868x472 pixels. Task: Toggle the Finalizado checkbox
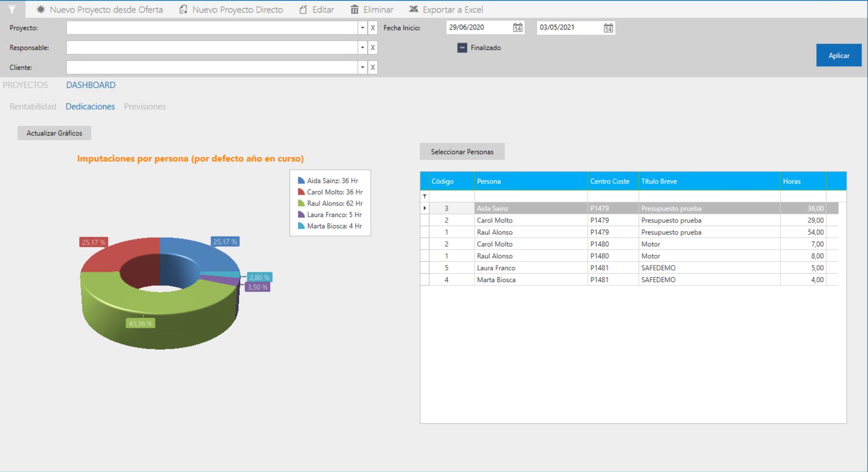[x=462, y=48]
